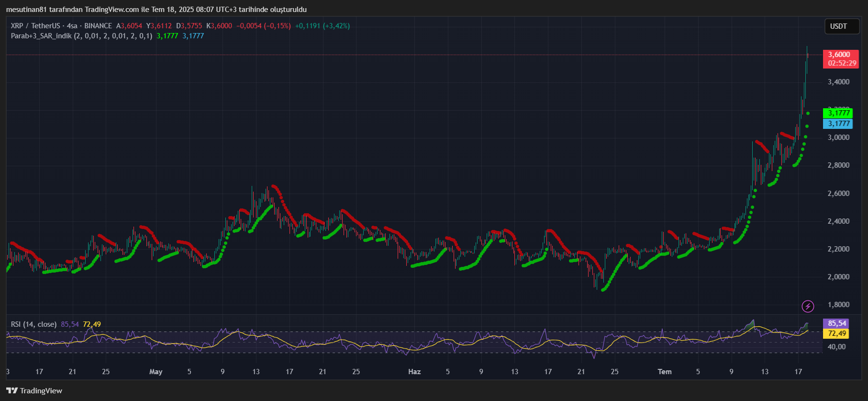Click the 02:52:29 candle countdown timer
Image resolution: width=868 pixels, height=401 pixels.
pos(842,63)
